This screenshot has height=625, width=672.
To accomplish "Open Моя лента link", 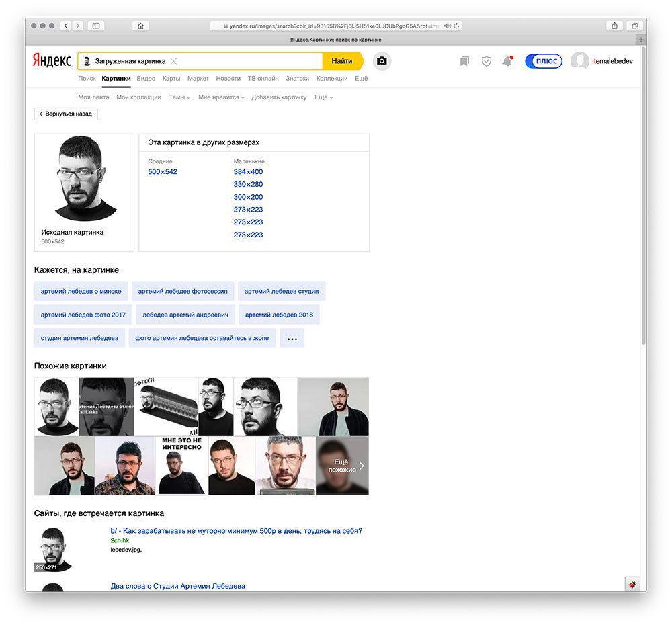I will pos(93,97).
